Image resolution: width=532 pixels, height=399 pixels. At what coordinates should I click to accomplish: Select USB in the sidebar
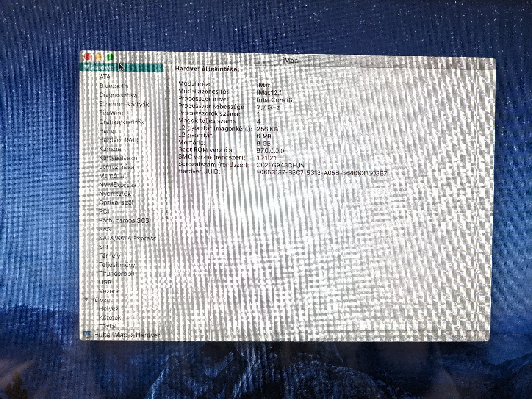(x=105, y=282)
